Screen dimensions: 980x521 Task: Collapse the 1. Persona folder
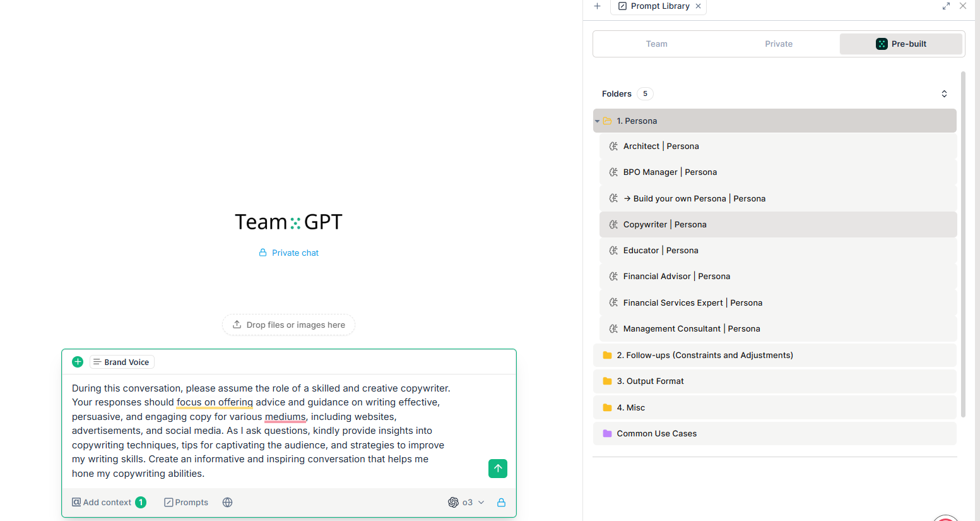coord(597,121)
